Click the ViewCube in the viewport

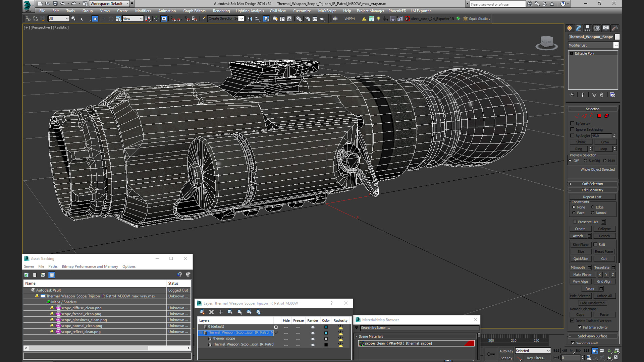pos(546,43)
